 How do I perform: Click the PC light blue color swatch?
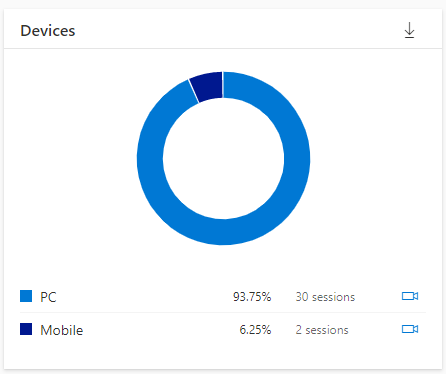coord(26,296)
